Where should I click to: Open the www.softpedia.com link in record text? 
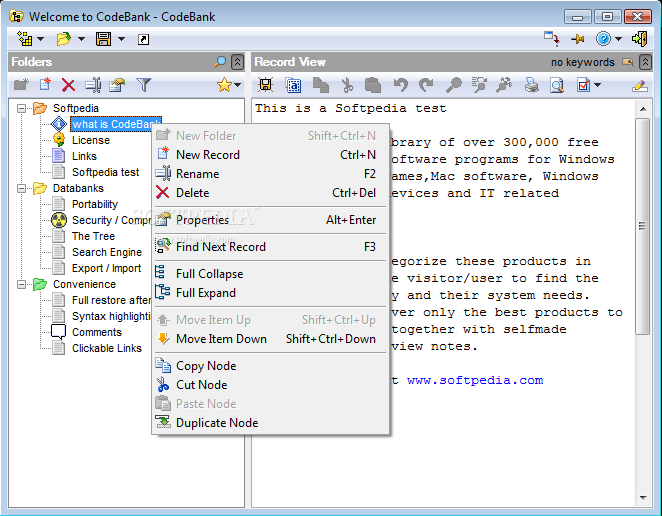click(x=475, y=380)
